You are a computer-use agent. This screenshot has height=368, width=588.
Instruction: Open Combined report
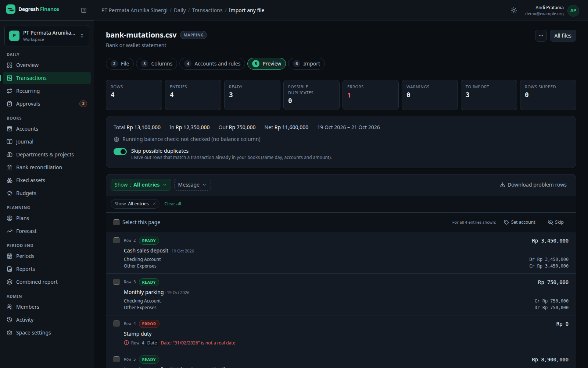[x=47, y=282]
